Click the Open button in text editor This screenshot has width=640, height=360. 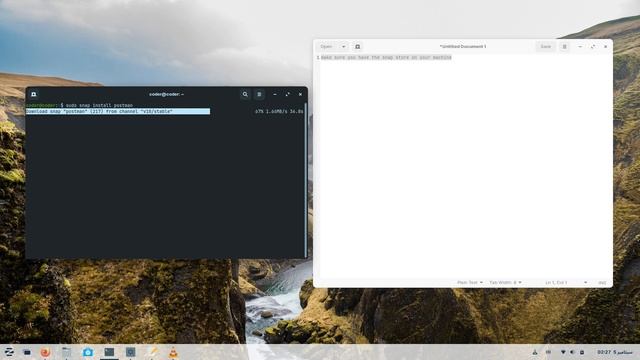coord(327,47)
